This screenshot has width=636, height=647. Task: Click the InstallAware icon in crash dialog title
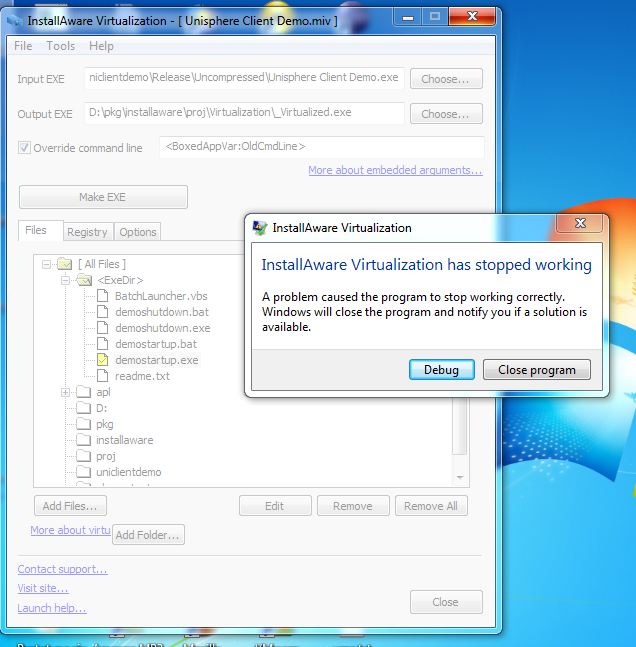click(260, 228)
